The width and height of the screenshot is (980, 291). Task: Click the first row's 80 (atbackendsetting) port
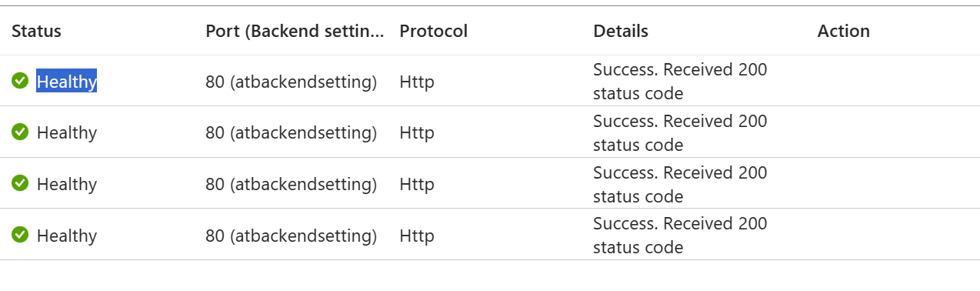click(292, 82)
